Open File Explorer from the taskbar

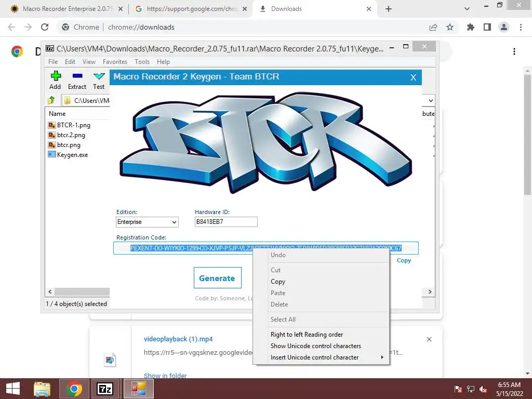click(x=42, y=389)
